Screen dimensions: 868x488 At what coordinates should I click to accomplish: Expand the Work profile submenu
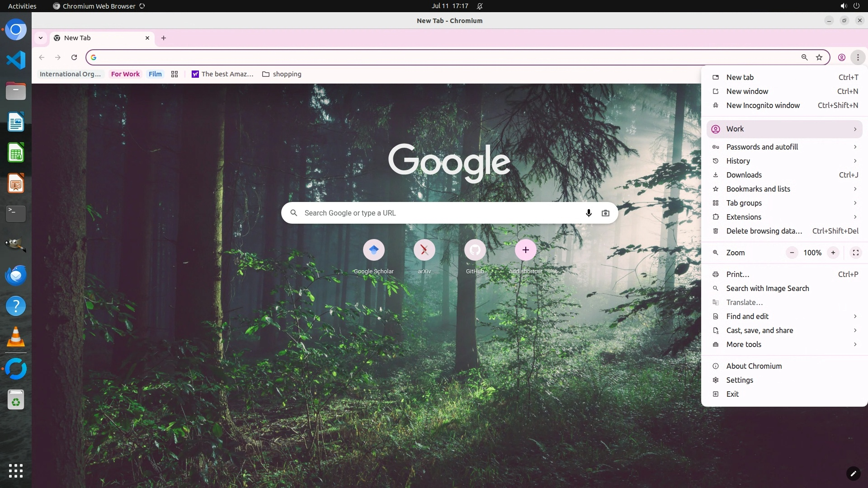[784, 129]
